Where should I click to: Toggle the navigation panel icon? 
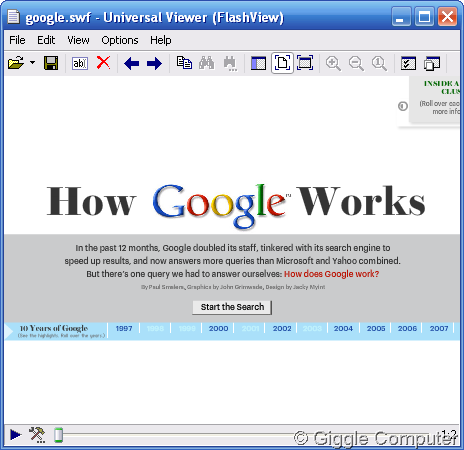click(258, 63)
